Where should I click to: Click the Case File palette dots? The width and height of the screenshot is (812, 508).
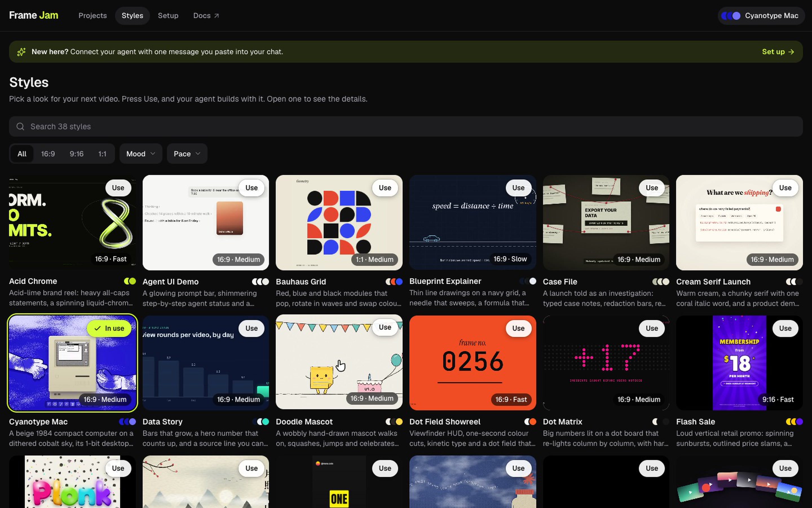(661, 282)
